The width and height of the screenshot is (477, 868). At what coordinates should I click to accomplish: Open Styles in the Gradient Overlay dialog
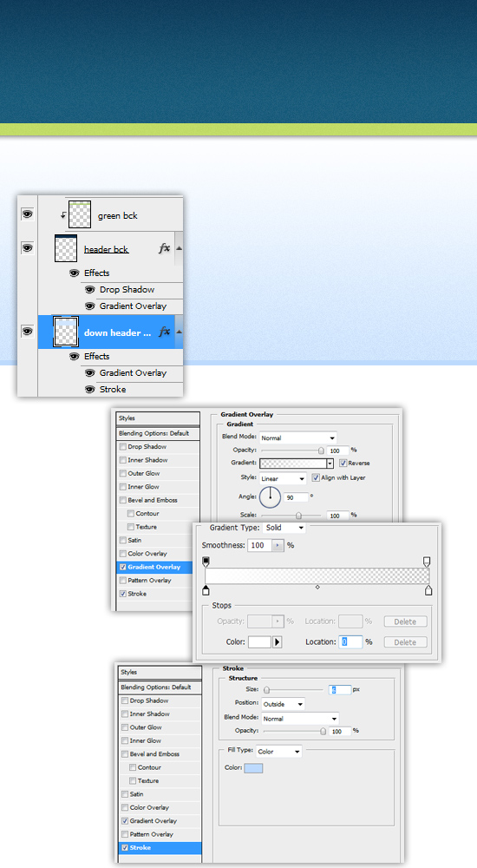(x=158, y=418)
